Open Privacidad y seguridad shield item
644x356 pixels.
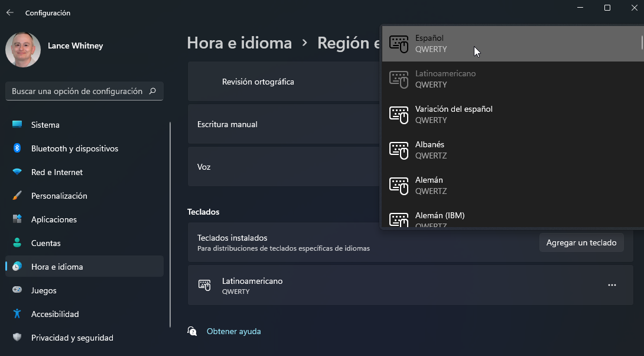coord(17,338)
